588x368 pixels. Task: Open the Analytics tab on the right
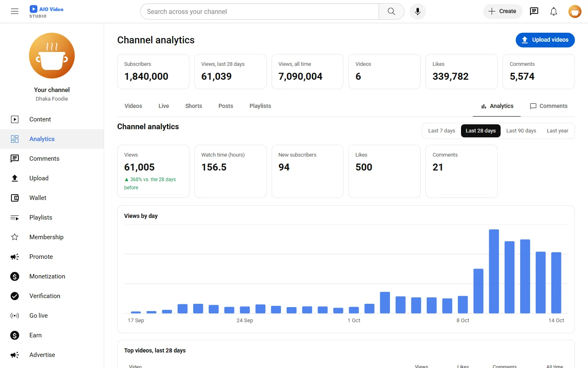click(497, 106)
